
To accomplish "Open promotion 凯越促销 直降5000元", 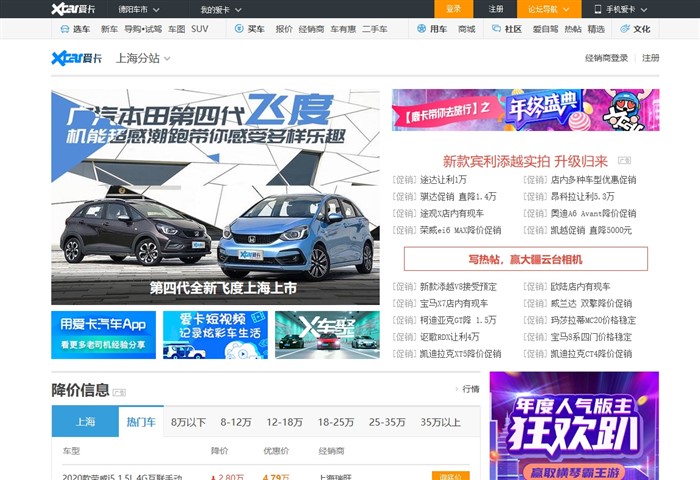I will [x=591, y=230].
